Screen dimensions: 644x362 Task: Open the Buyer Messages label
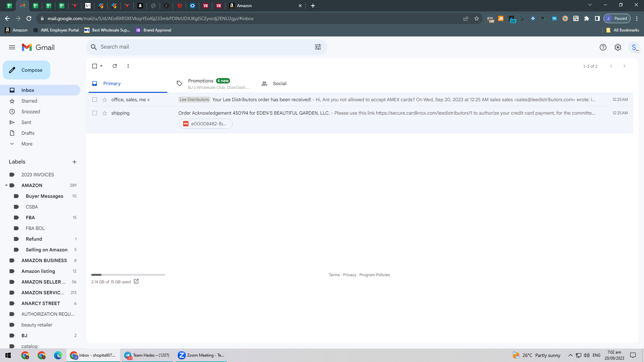click(x=44, y=196)
